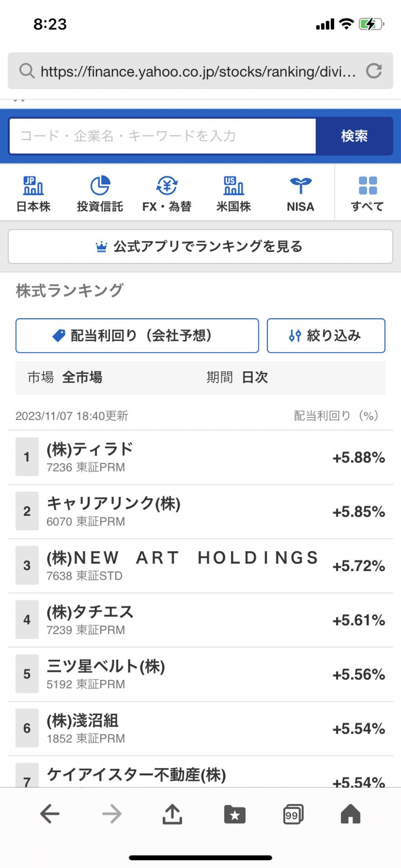Open the 投資信託 pie chart icon
401x868 pixels.
[100, 186]
